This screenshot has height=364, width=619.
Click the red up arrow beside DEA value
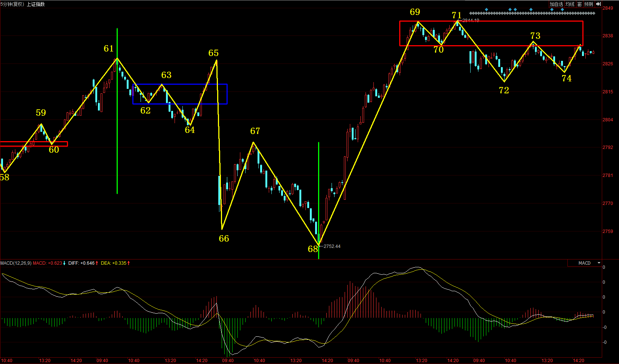129,263
